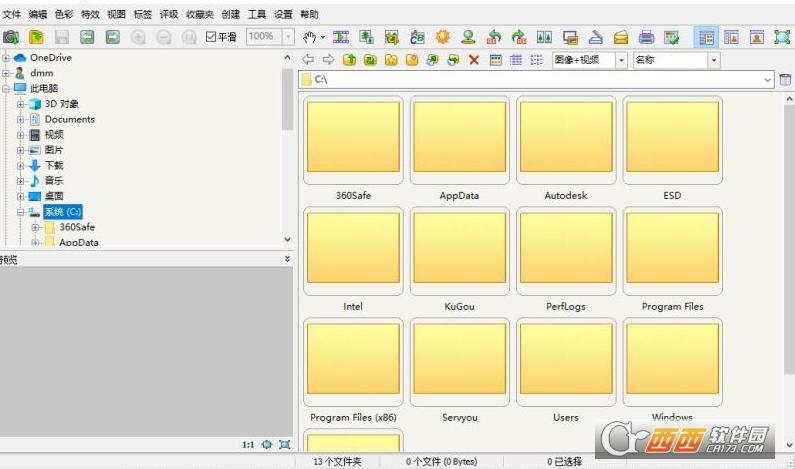The image size is (795, 469).
Task: Open the resize image tool icon
Action: (366, 37)
